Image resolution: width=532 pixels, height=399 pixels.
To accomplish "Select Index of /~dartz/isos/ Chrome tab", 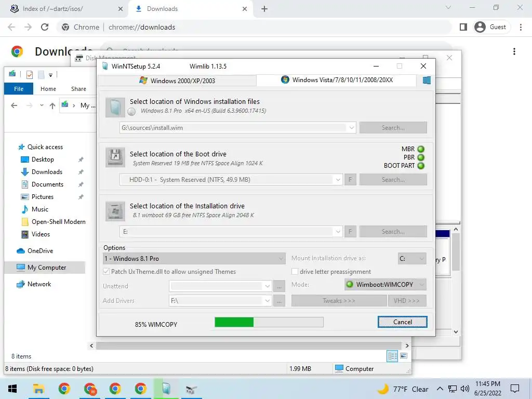I will pos(63,9).
